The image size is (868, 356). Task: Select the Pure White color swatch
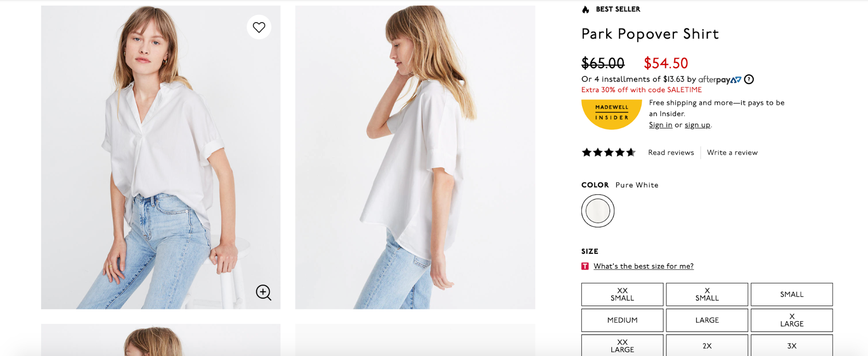click(598, 211)
